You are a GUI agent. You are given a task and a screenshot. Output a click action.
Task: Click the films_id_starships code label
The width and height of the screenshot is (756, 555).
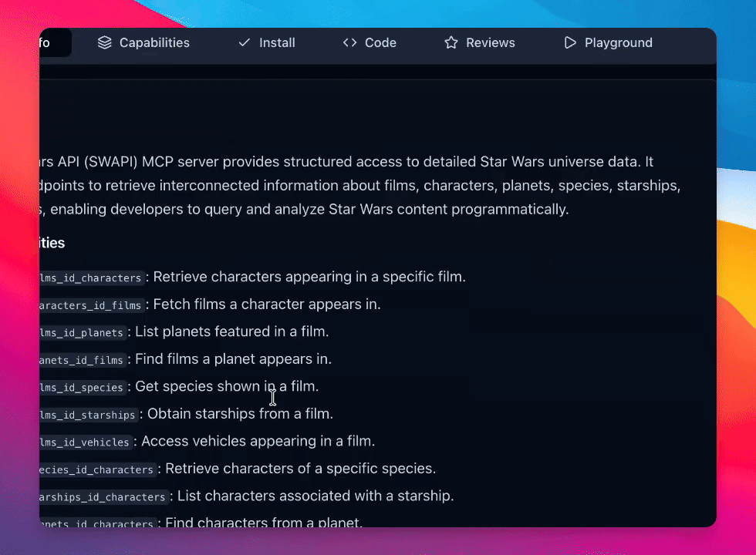tap(89, 415)
